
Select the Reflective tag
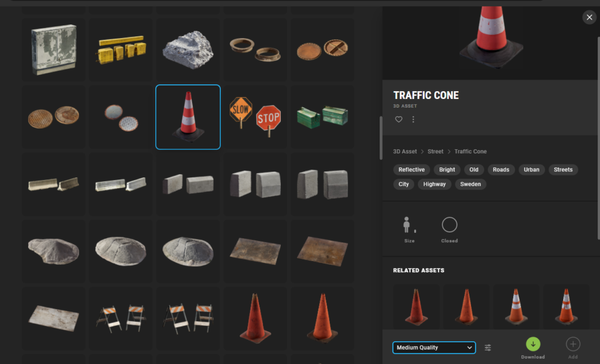(411, 170)
